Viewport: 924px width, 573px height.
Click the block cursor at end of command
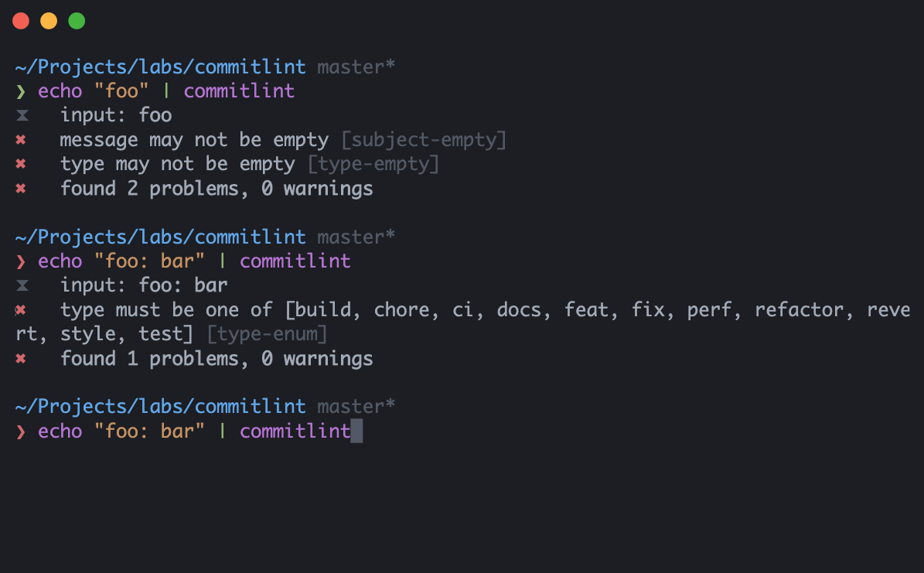click(x=356, y=431)
